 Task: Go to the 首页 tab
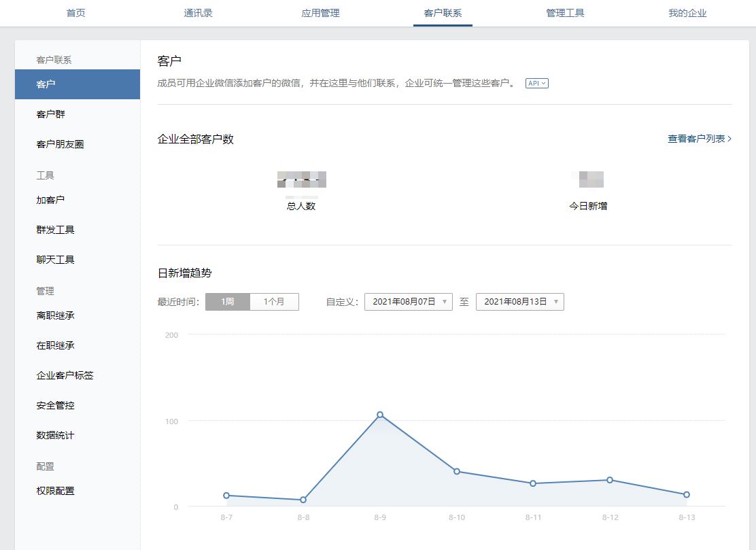76,13
